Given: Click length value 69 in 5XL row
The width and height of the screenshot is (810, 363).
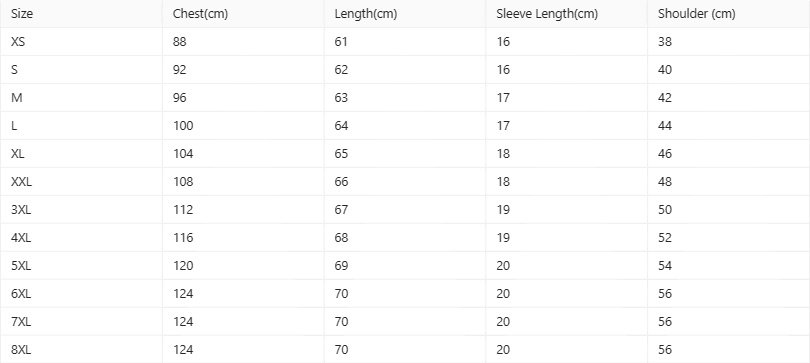Looking at the screenshot, I should click(341, 266).
